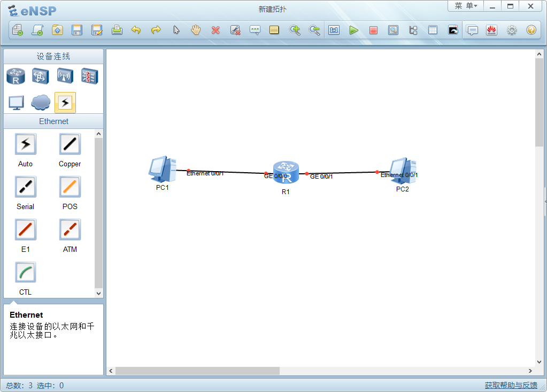Select the Copper cable type

click(x=70, y=144)
